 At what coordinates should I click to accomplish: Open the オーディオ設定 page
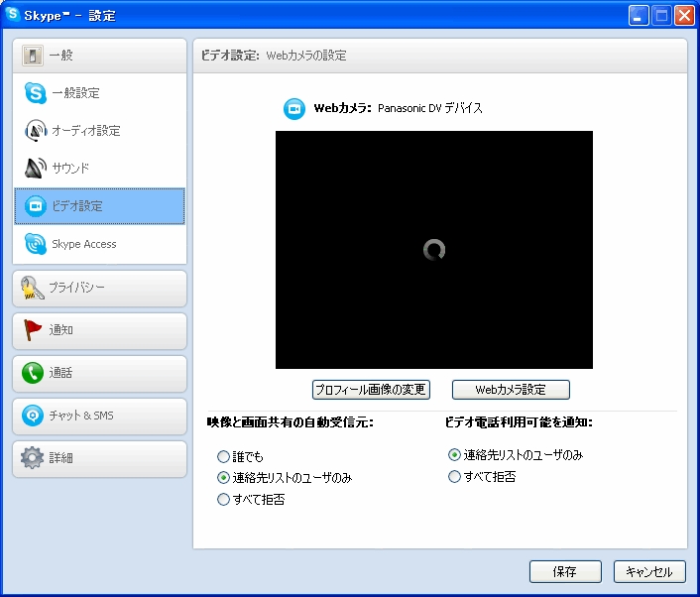99,130
